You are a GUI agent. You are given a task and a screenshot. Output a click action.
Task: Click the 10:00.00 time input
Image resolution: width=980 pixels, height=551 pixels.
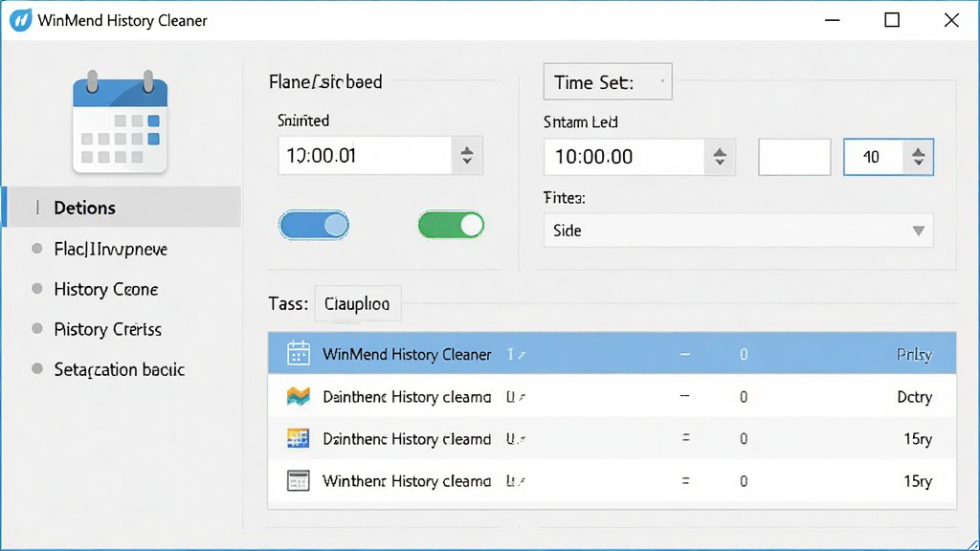pyautogui.click(x=624, y=157)
